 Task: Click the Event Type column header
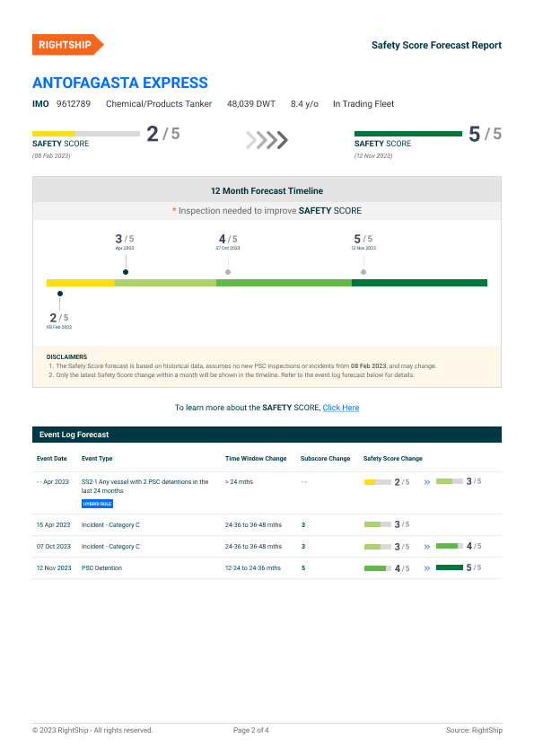97,459
